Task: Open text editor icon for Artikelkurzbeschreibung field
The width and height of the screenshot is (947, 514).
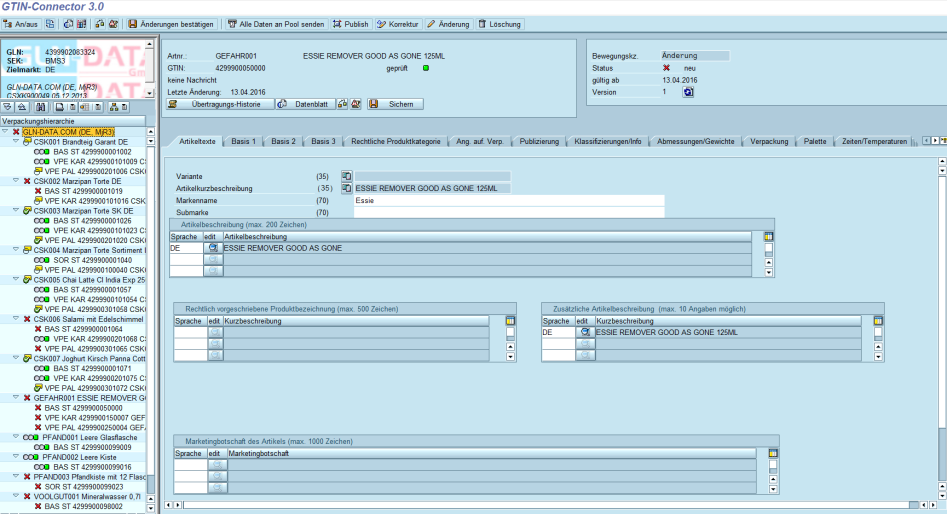Action: pyautogui.click(x=347, y=188)
